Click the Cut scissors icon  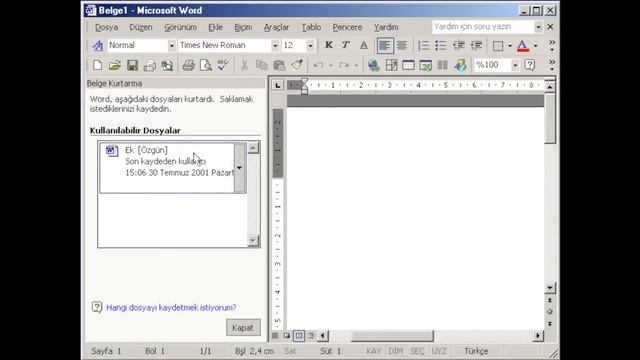click(x=244, y=65)
